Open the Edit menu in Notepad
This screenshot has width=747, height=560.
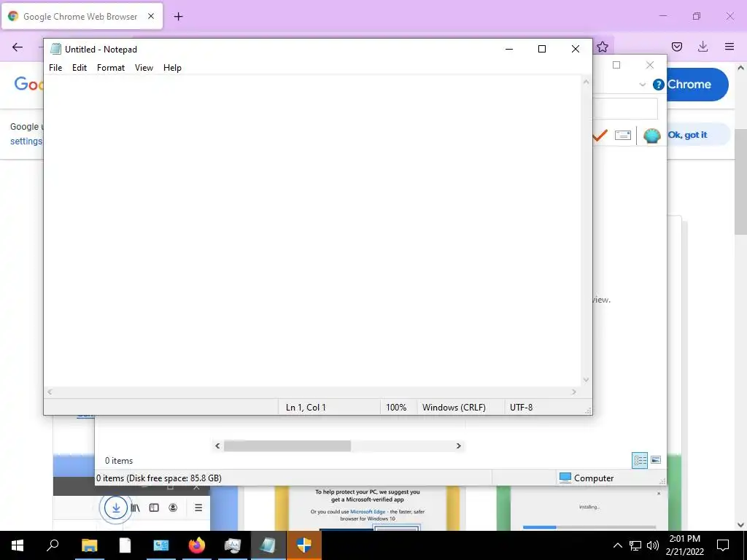click(x=79, y=68)
